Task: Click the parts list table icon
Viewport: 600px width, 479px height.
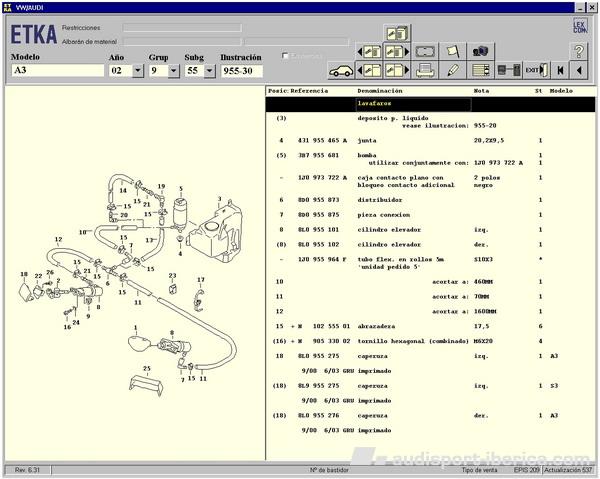Action: click(x=481, y=71)
